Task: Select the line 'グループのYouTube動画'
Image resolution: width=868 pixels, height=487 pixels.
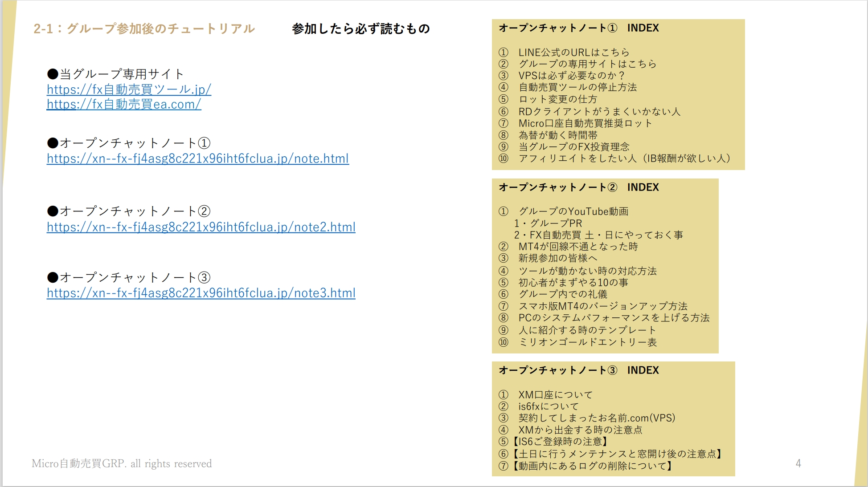Action: click(573, 211)
